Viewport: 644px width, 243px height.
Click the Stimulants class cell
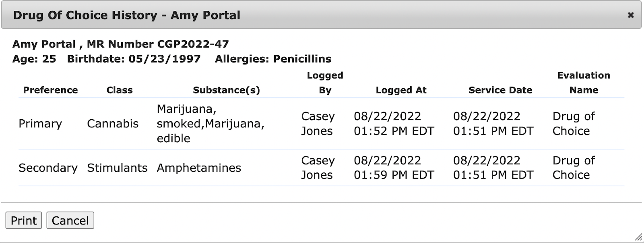pyautogui.click(x=117, y=168)
